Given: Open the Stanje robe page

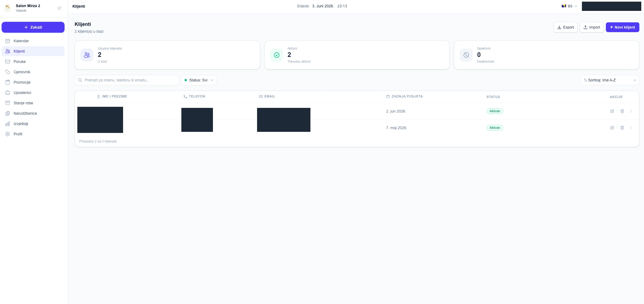Looking at the screenshot, I should point(33,103).
